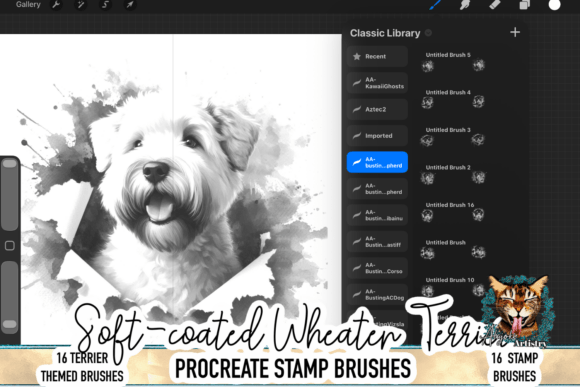The width and height of the screenshot is (580, 387).
Task: Return to the Gallery
Action: point(28,4)
